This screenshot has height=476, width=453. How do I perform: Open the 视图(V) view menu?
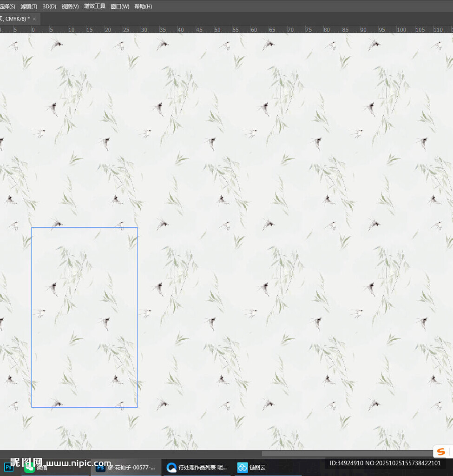(x=70, y=7)
